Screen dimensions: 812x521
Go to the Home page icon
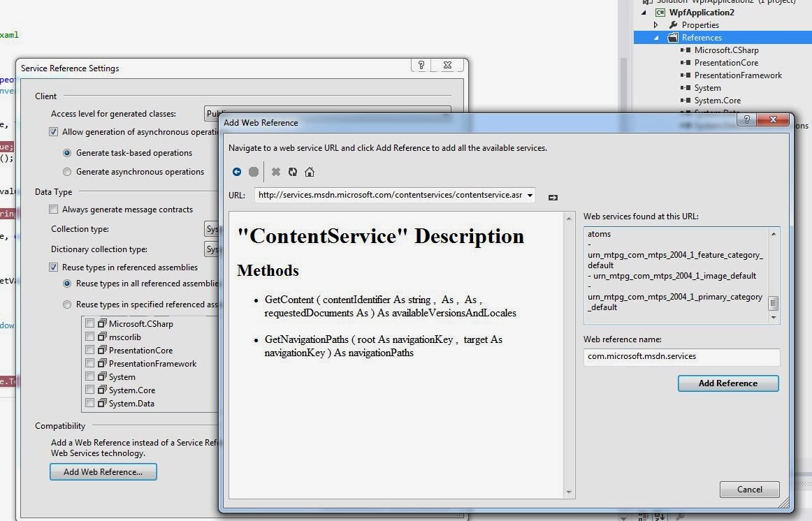tap(309, 172)
